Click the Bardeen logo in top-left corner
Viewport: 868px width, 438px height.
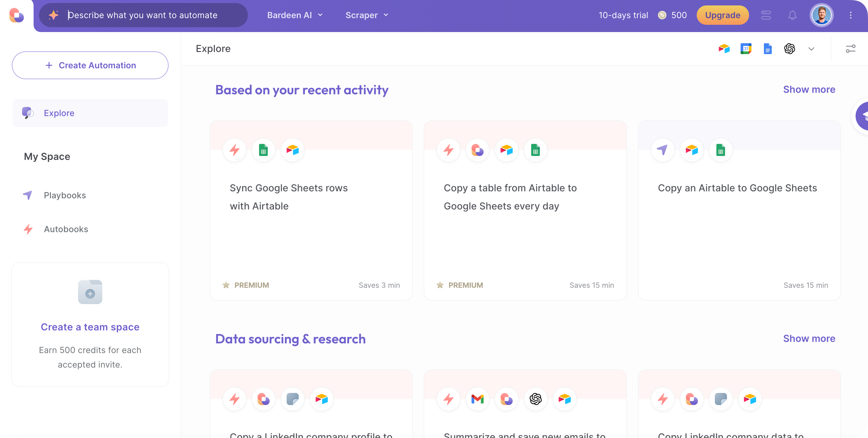tap(17, 15)
